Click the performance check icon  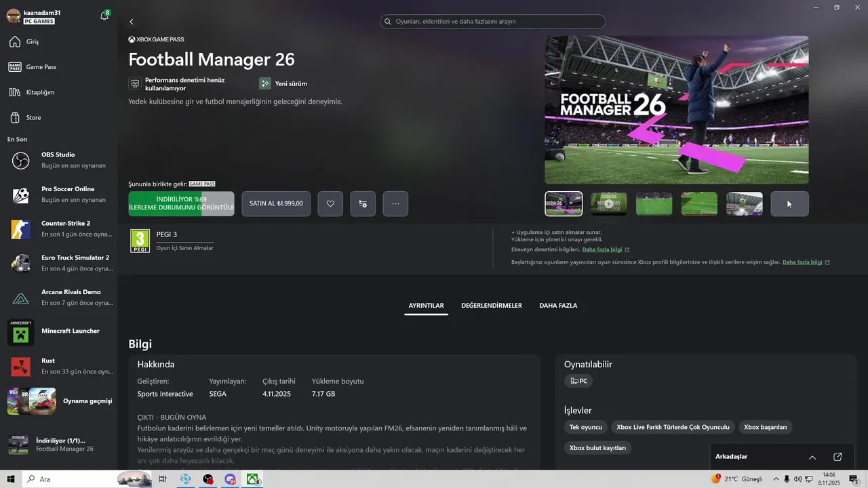(x=135, y=83)
